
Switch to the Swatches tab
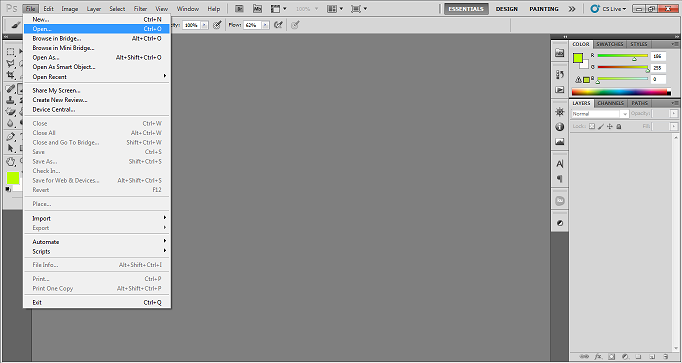[x=609, y=44]
